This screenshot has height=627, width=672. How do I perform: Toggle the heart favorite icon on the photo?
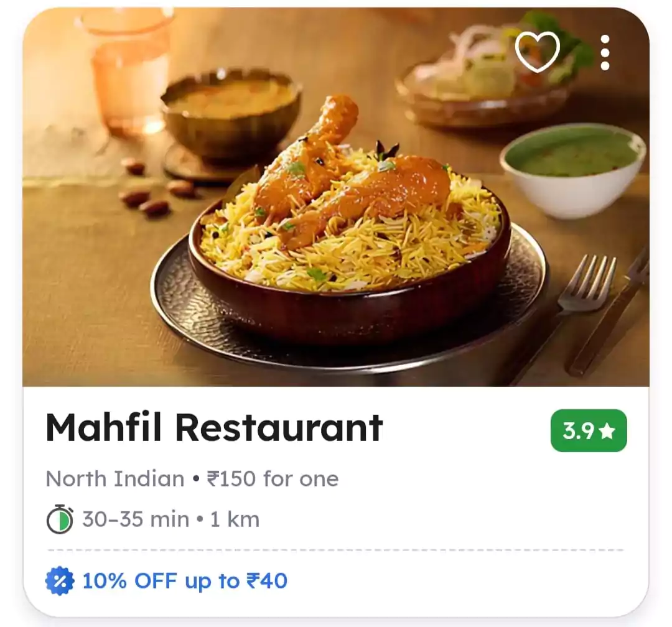[x=537, y=52]
